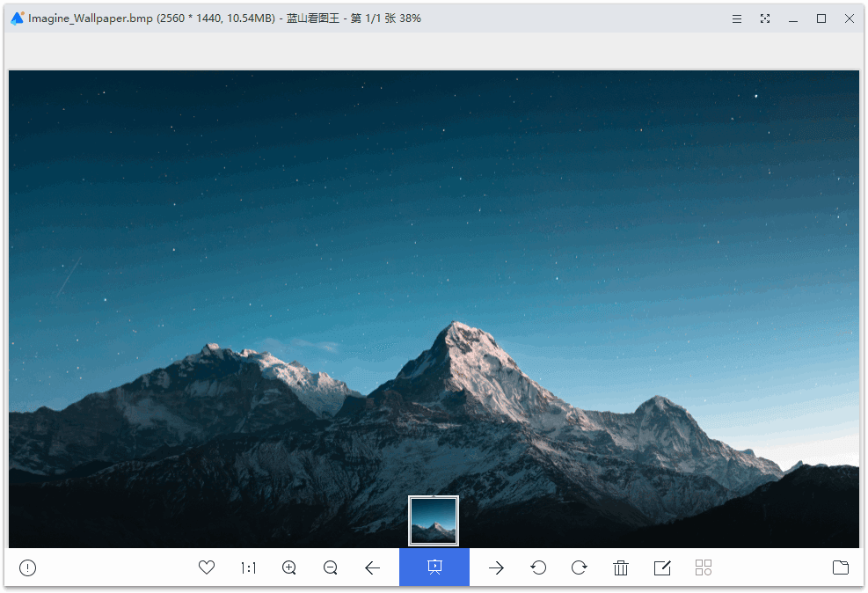Open the folder browser icon
The height and width of the screenshot is (593, 868).
point(841,568)
